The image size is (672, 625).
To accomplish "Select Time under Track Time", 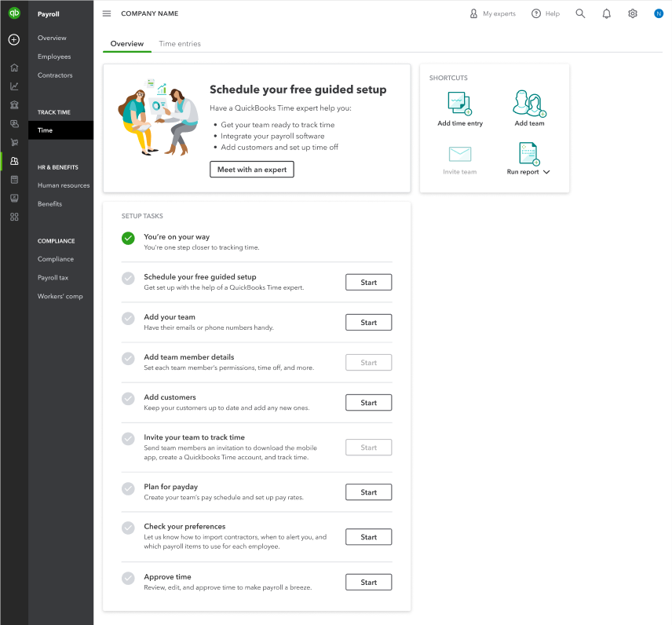I will [x=61, y=130].
